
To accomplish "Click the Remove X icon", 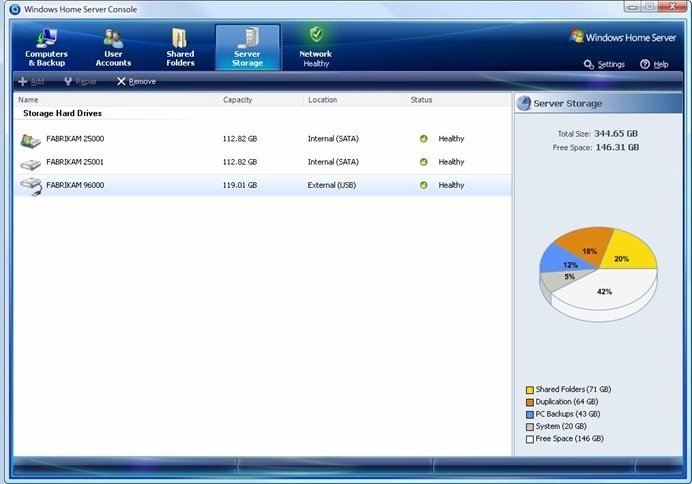I will (121, 82).
